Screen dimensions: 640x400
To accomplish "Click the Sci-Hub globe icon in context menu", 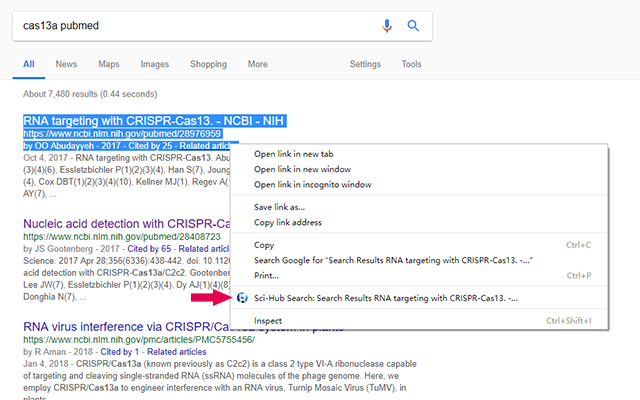I will coord(241,298).
